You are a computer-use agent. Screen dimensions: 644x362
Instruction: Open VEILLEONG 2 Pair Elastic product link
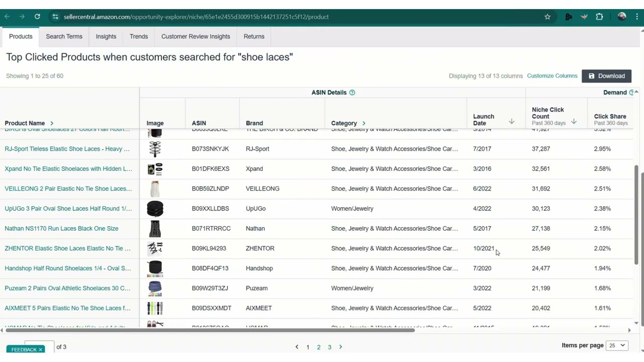(68, 189)
